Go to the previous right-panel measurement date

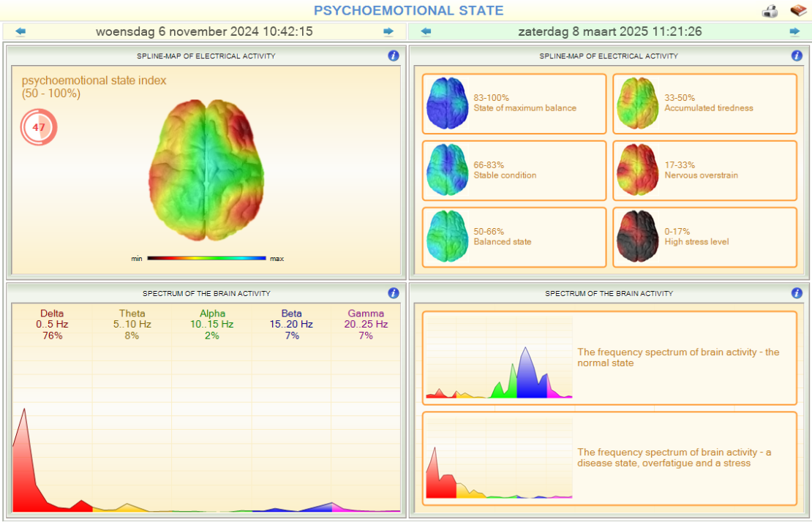[x=425, y=31]
